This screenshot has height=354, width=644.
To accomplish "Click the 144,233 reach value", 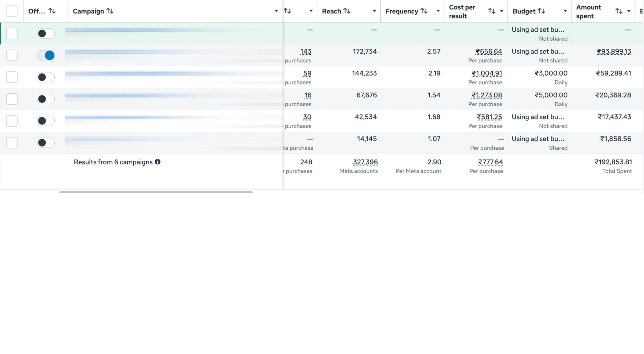I will point(364,73).
